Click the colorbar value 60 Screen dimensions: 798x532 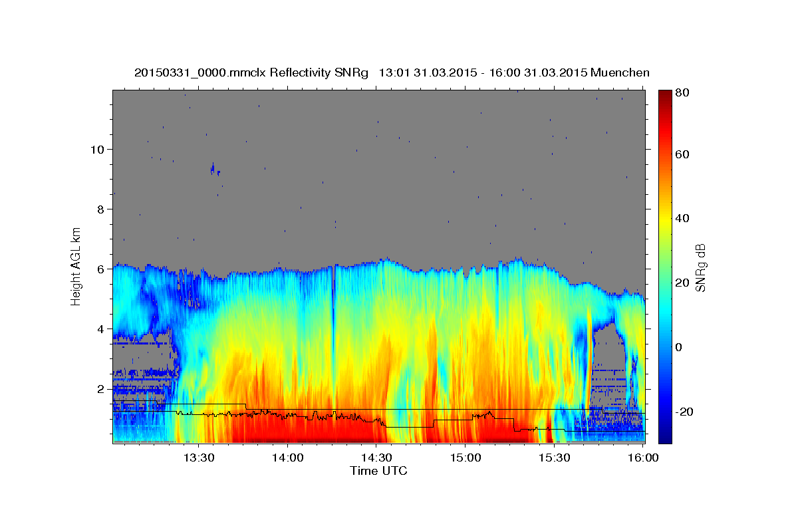(x=681, y=154)
